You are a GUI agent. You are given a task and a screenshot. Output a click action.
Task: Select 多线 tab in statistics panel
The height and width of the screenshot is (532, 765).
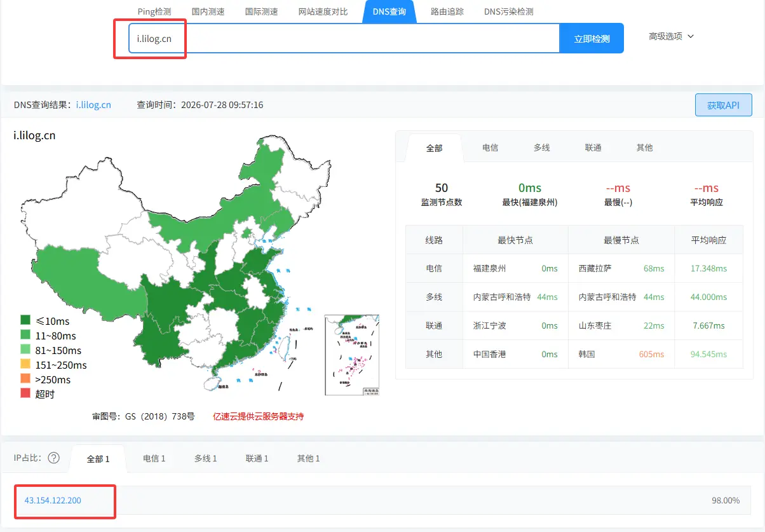(541, 147)
